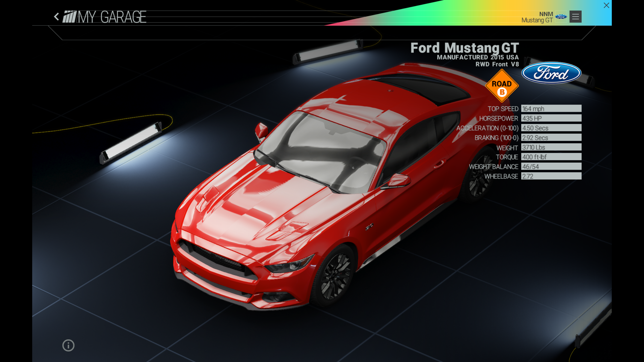Click the Project CARS stripes logo
Screen dimensions: 644x362
[x=69, y=17]
